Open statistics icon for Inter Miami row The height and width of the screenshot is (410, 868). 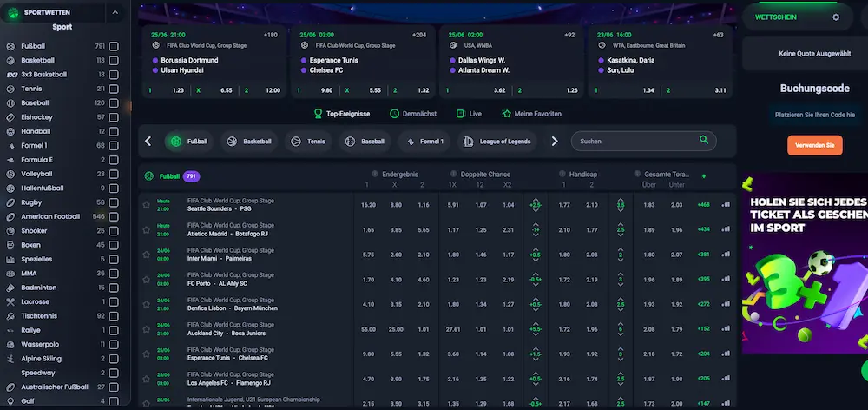pyautogui.click(x=726, y=255)
